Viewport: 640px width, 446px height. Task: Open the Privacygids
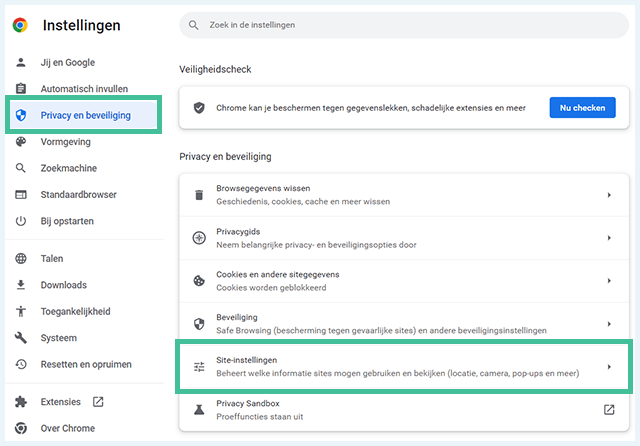404,238
